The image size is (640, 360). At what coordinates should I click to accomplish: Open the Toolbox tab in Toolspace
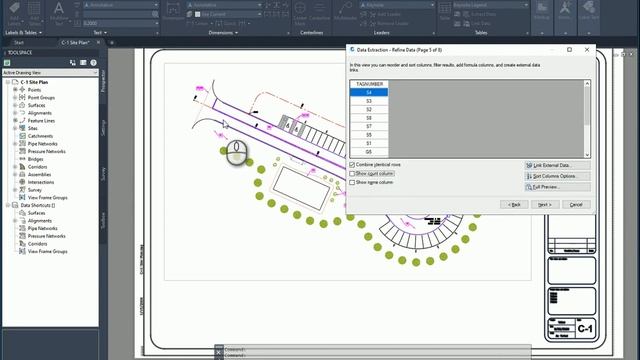point(103,220)
